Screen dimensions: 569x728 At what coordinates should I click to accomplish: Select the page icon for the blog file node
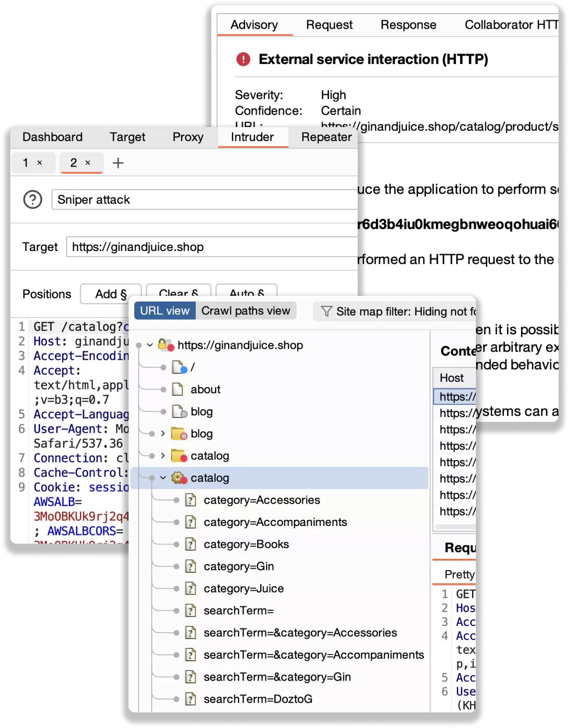pos(179,412)
